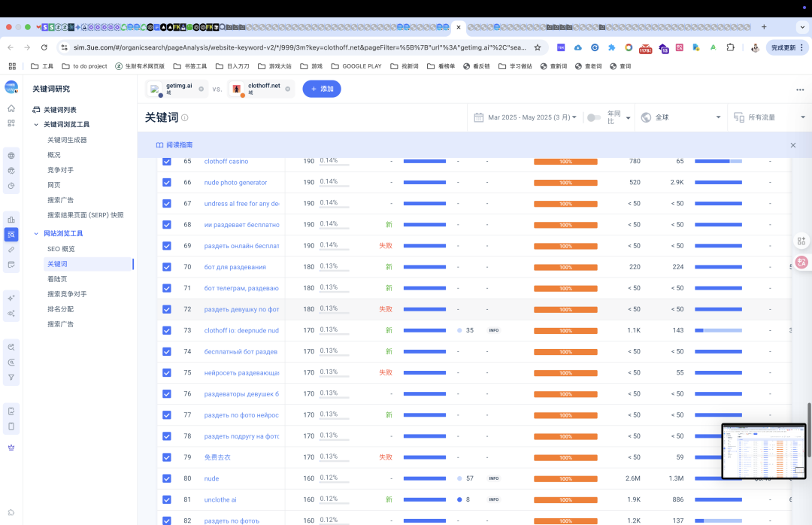
Task: Click the picture-in-picture screenshot thumbnail
Action: [764, 451]
